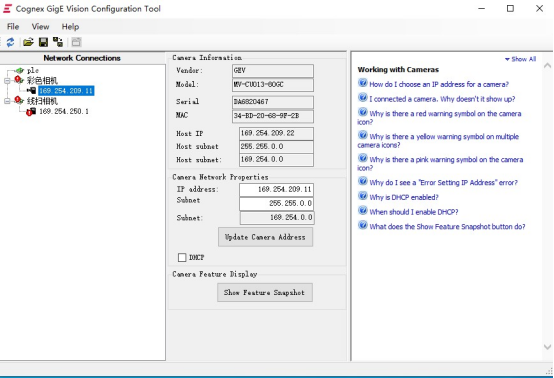
Task: Click the Cognex logo in title bar
Action: pyautogui.click(x=7, y=8)
